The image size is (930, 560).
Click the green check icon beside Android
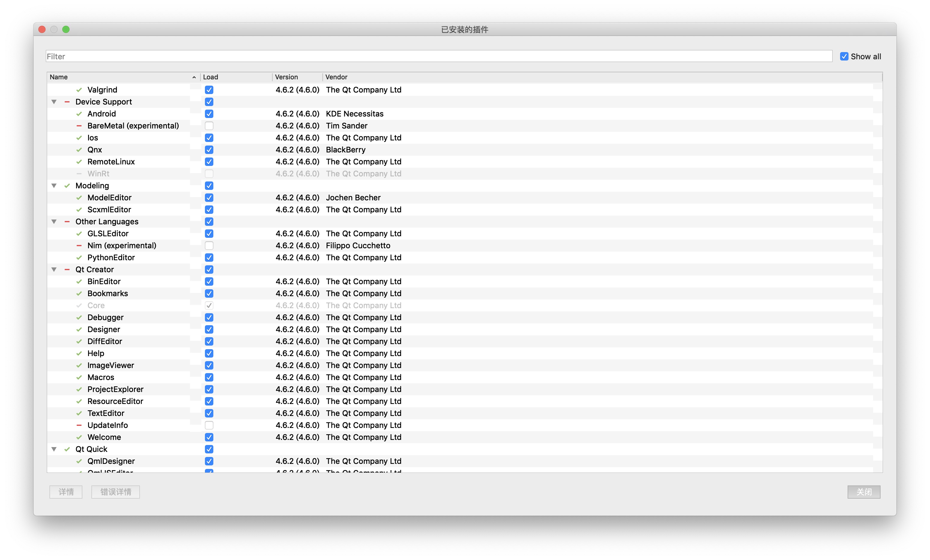click(x=79, y=114)
